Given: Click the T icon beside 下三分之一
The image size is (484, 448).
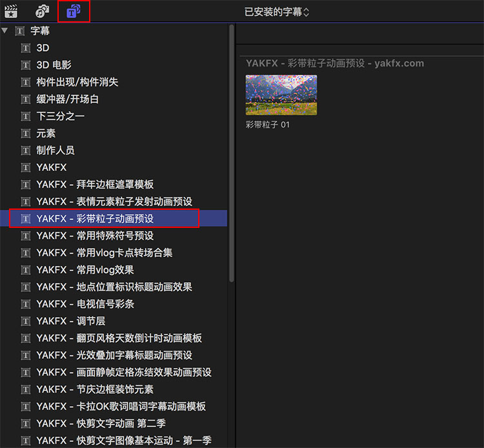Looking at the screenshot, I should [x=26, y=116].
